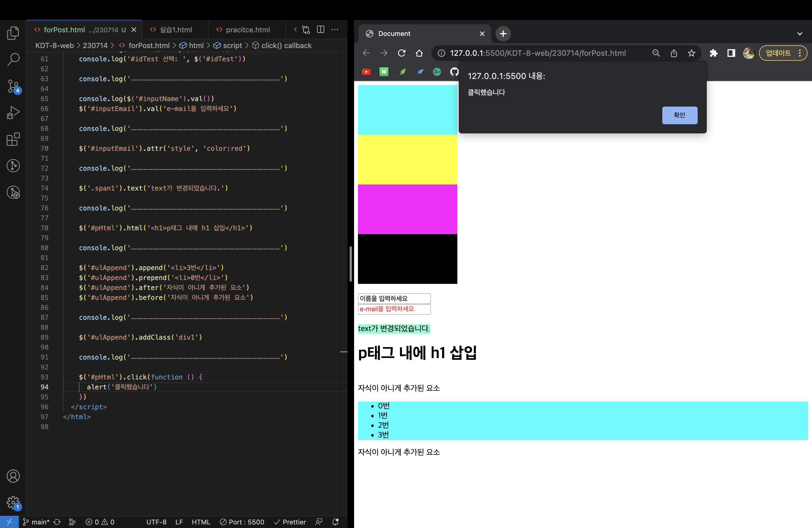
Task: Open the zoom magnifier in address bar
Action: pos(656,53)
